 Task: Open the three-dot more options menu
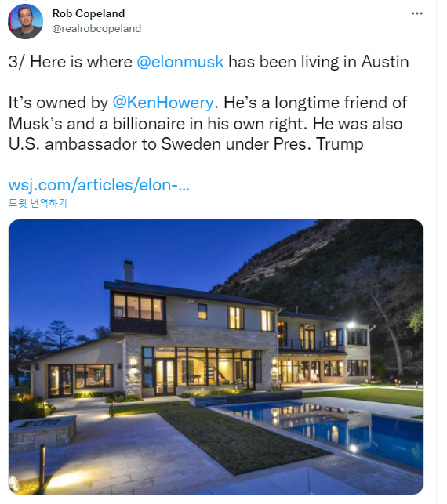(x=417, y=13)
